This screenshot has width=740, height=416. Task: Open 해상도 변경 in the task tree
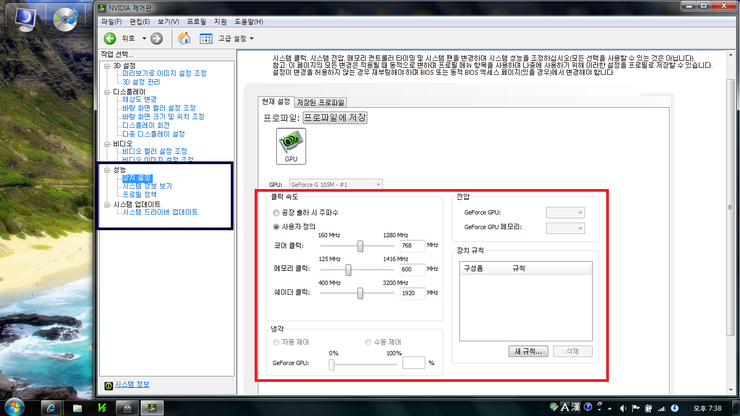(x=139, y=100)
